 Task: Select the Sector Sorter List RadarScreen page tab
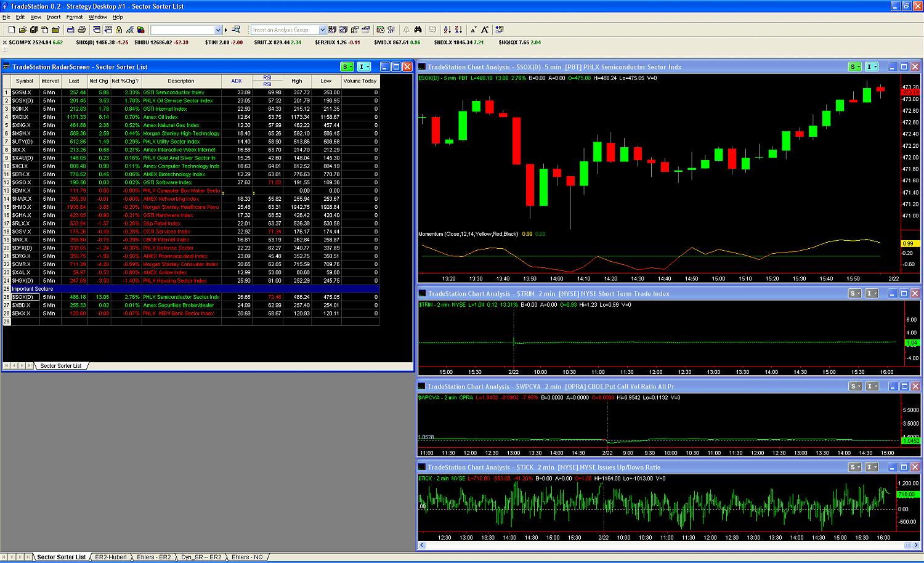(61, 366)
